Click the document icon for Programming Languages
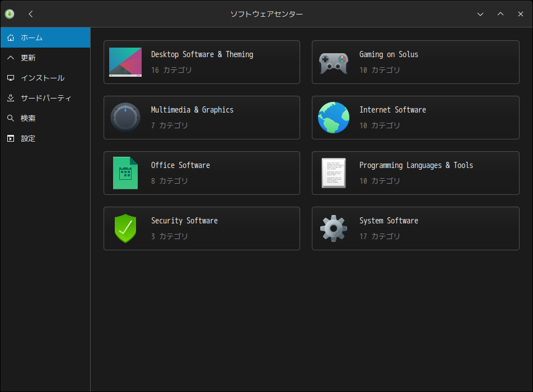The height and width of the screenshot is (392, 533). click(x=334, y=173)
